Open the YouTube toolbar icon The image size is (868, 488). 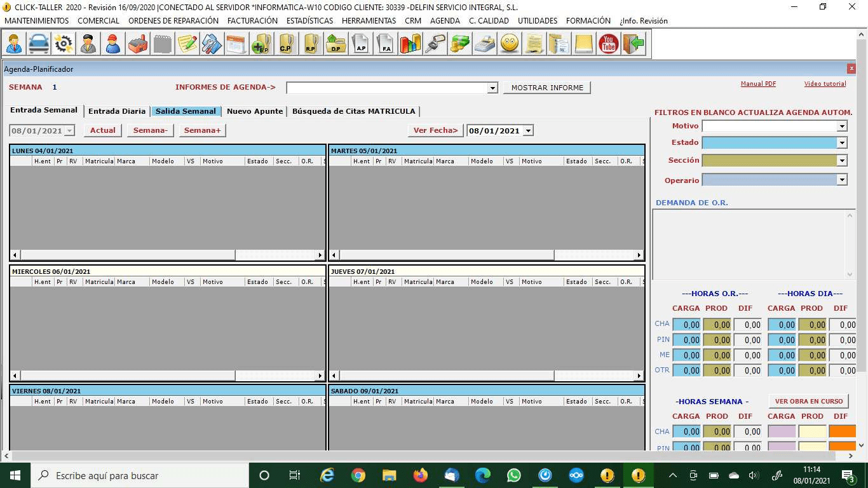pyautogui.click(x=608, y=44)
